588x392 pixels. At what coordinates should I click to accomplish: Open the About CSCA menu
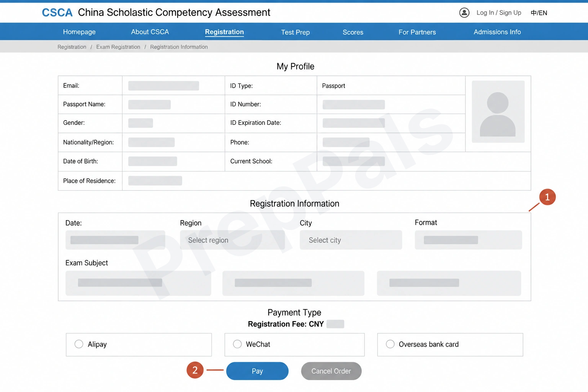pyautogui.click(x=150, y=32)
